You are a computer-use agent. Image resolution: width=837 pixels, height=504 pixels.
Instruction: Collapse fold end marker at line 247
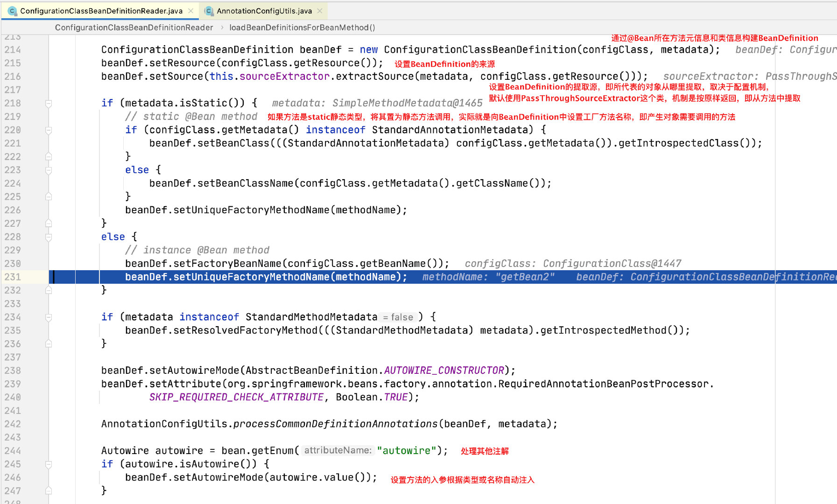pyautogui.click(x=49, y=491)
